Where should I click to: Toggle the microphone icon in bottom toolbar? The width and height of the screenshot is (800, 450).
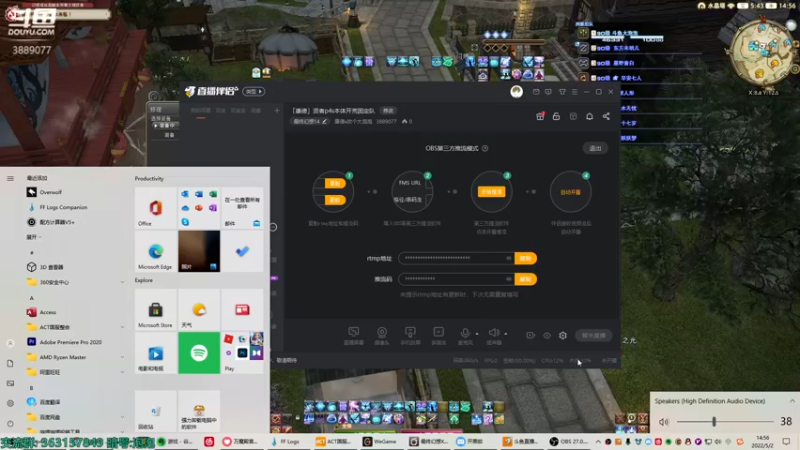[x=465, y=333]
